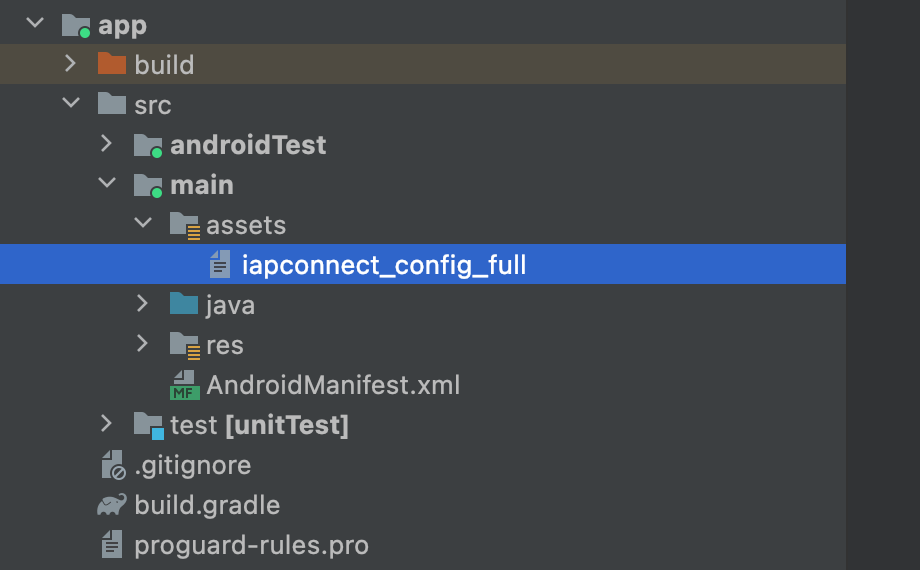Screen dimensions: 920x570
Task: Click the iapconnect_config_full file icon
Action: tap(220, 265)
